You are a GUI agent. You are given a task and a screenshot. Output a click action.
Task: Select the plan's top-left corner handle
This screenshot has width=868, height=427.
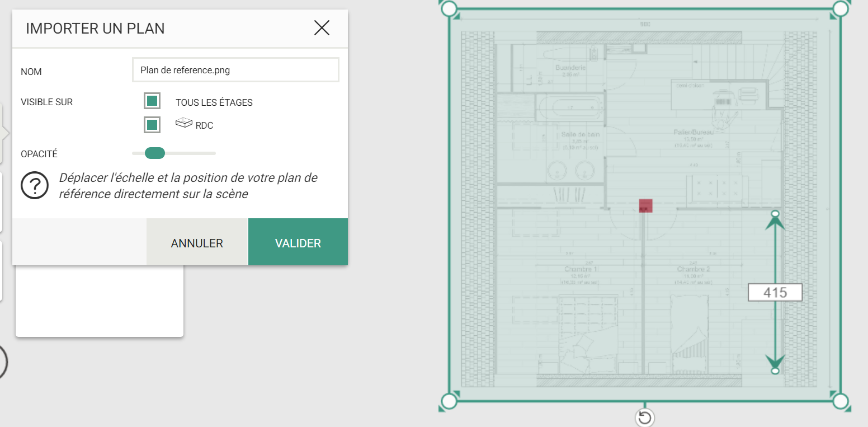tap(449, 8)
